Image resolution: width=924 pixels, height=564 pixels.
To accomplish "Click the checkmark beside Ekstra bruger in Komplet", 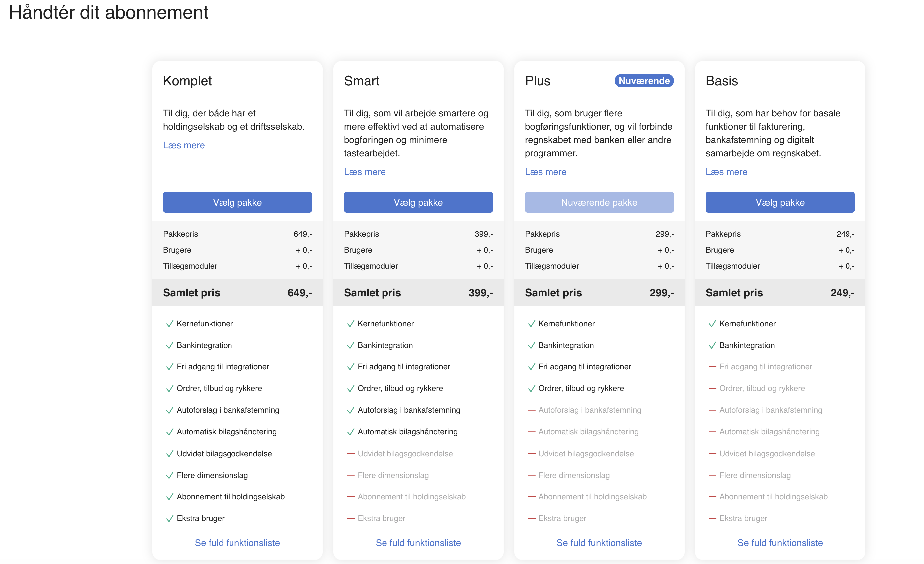I will click(170, 518).
